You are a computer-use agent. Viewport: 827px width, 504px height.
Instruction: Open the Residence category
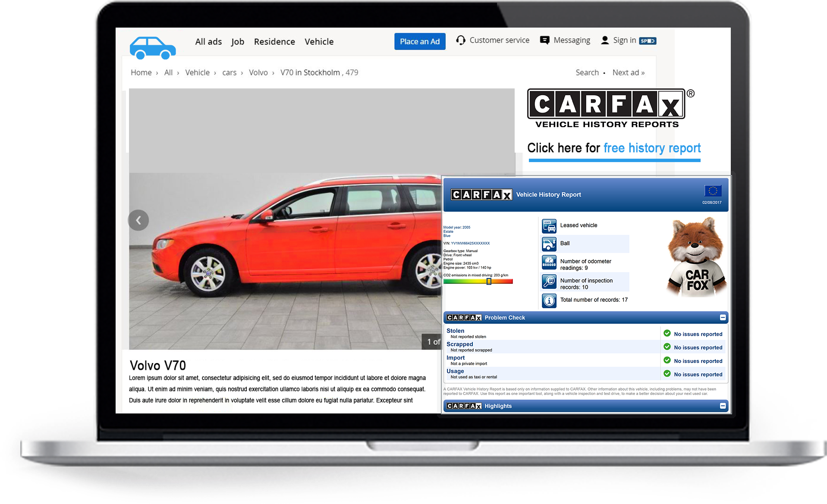[x=274, y=42]
